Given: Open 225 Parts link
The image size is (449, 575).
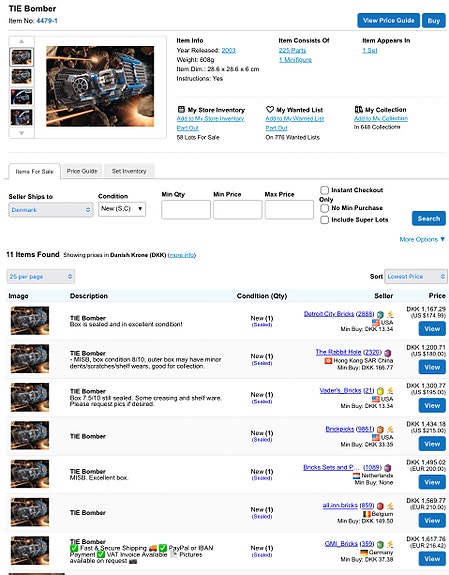Looking at the screenshot, I should point(292,50).
